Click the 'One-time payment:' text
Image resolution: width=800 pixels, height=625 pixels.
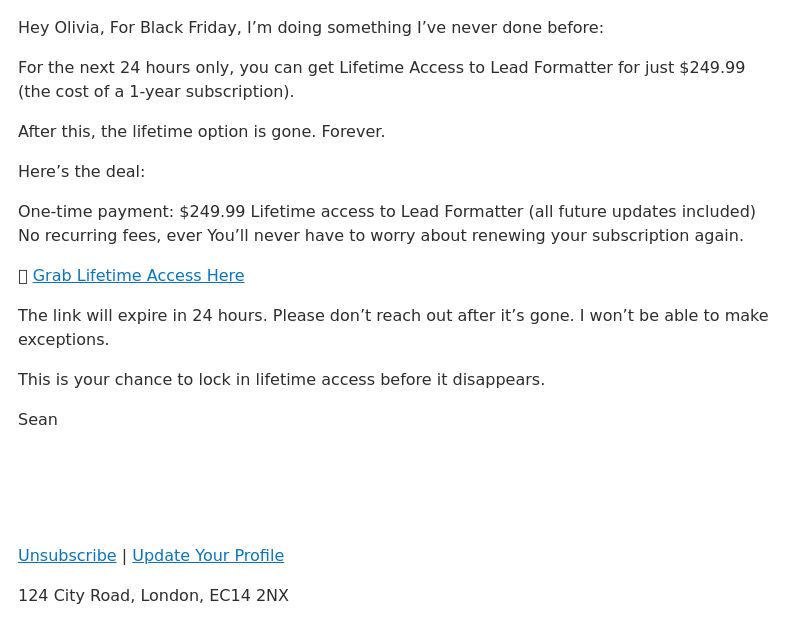96,211
